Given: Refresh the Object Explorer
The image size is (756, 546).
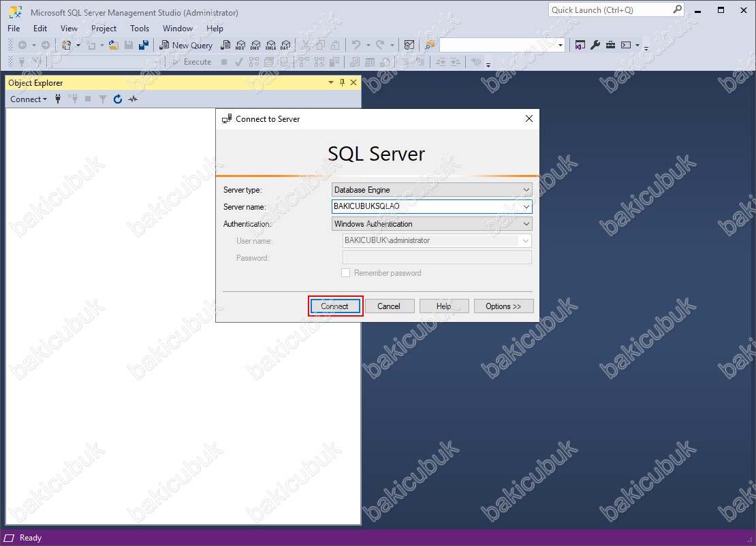Looking at the screenshot, I should pos(118,99).
